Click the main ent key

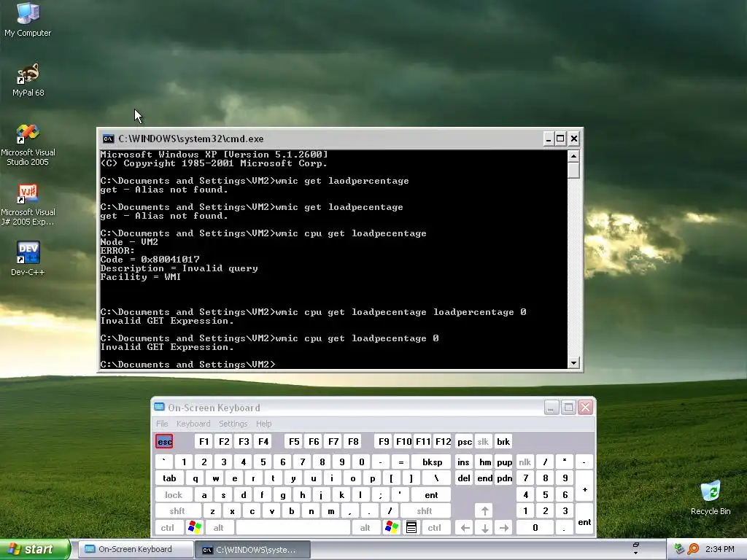click(x=431, y=495)
